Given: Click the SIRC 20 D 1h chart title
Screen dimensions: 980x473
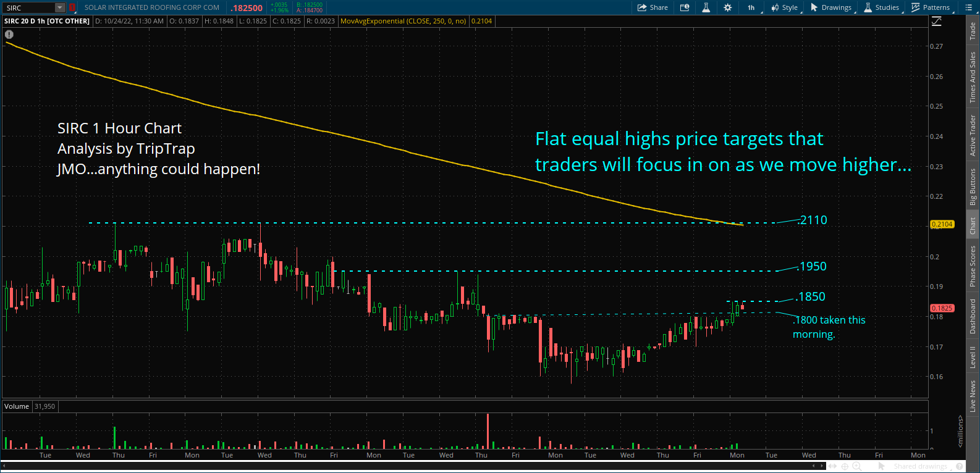Looking at the screenshot, I should [47, 21].
